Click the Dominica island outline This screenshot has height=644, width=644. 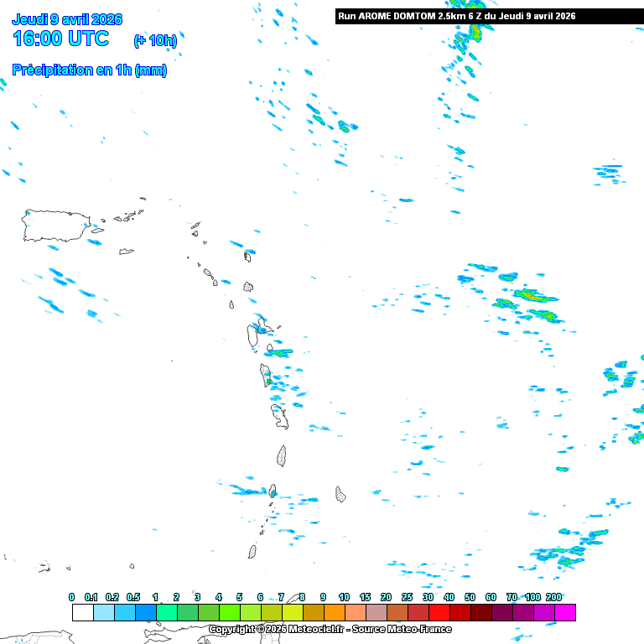[x=266, y=374]
